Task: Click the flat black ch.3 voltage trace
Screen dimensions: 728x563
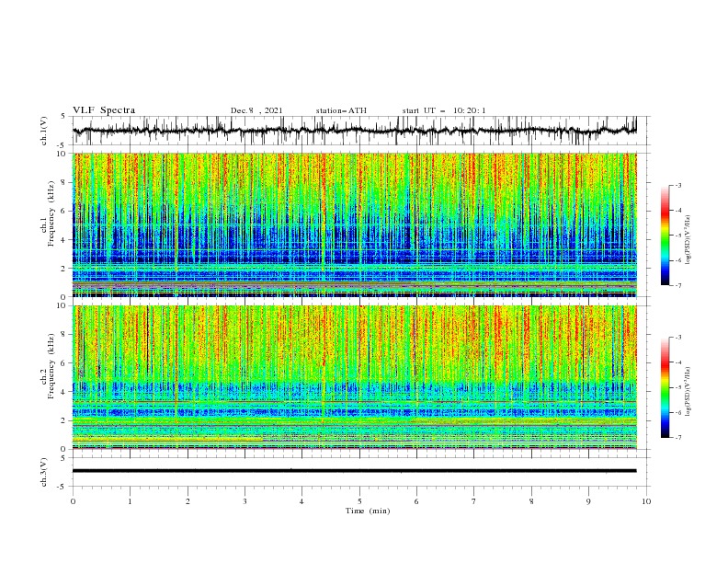Action: (354, 471)
